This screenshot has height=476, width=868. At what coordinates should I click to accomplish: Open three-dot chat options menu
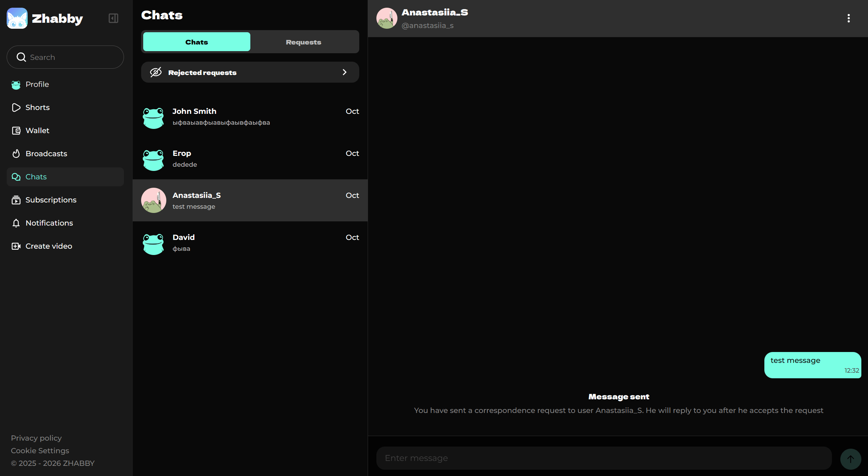[848, 18]
